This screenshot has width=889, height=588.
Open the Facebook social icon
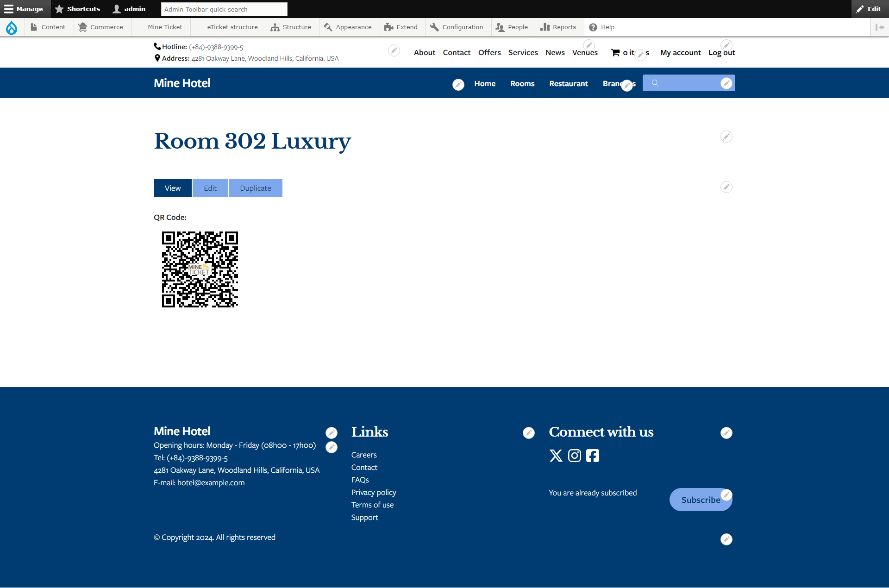[x=593, y=456]
